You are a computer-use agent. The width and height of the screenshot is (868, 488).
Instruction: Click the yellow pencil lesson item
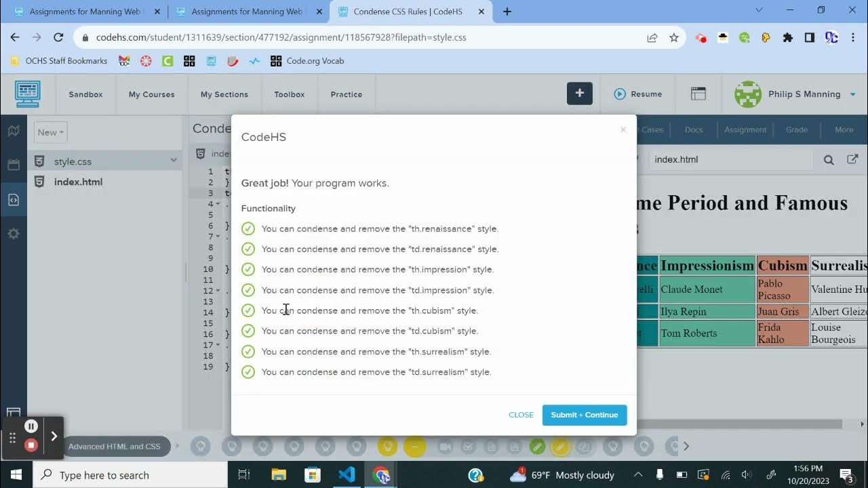(x=560, y=446)
